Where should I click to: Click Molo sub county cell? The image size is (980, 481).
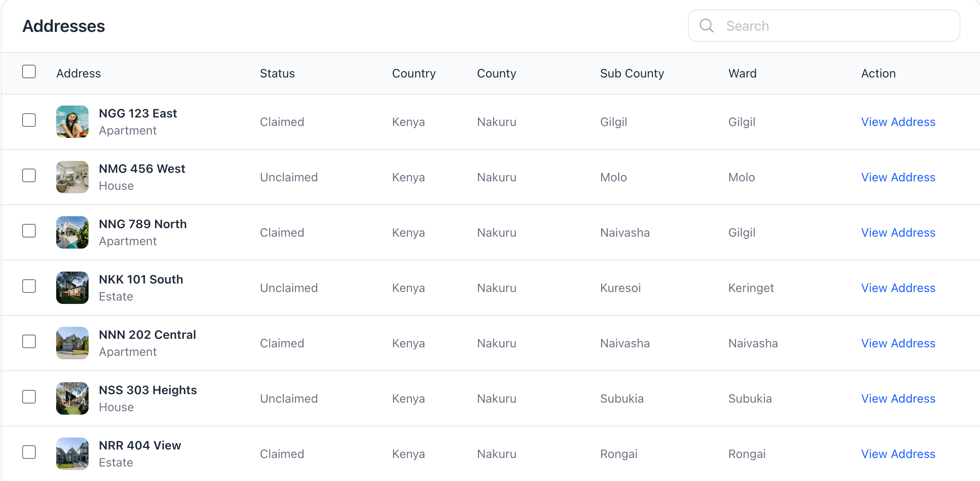pos(613,178)
